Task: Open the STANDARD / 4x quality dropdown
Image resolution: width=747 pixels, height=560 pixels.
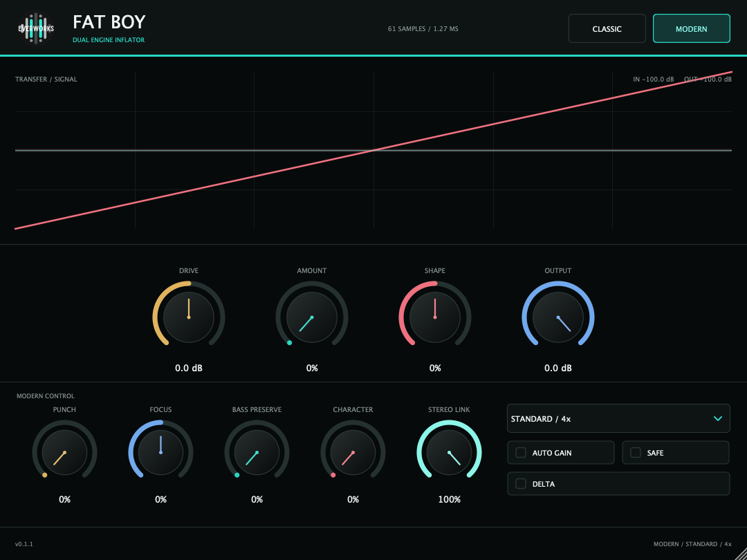Action: click(x=618, y=418)
